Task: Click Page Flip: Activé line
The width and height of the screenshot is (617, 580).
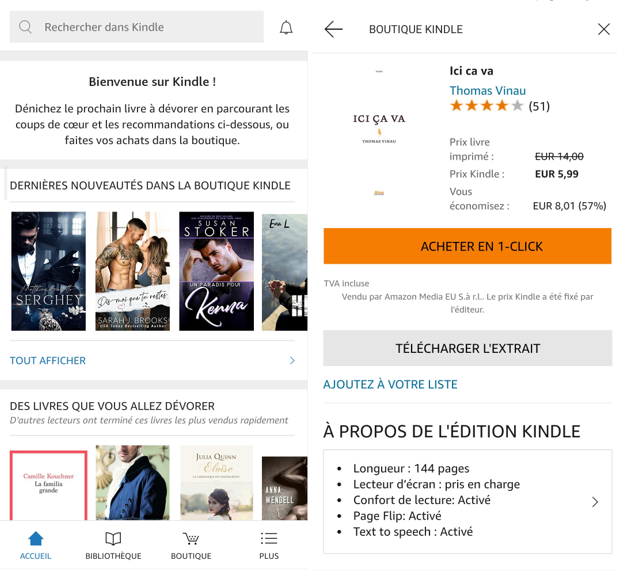Action: click(397, 516)
